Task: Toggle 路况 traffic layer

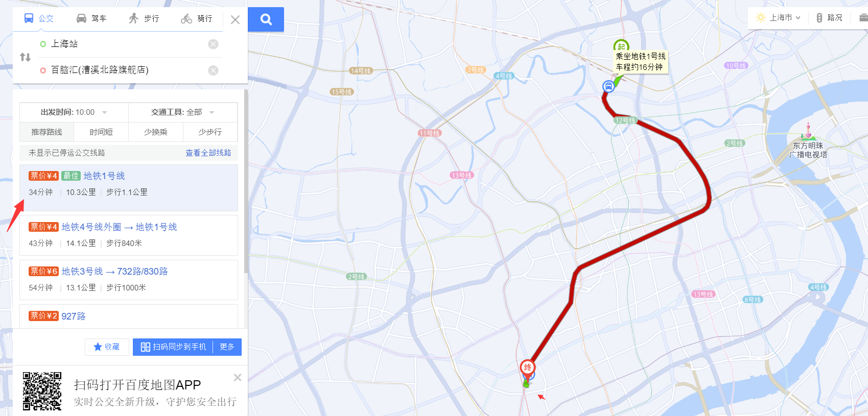Action: point(830,18)
